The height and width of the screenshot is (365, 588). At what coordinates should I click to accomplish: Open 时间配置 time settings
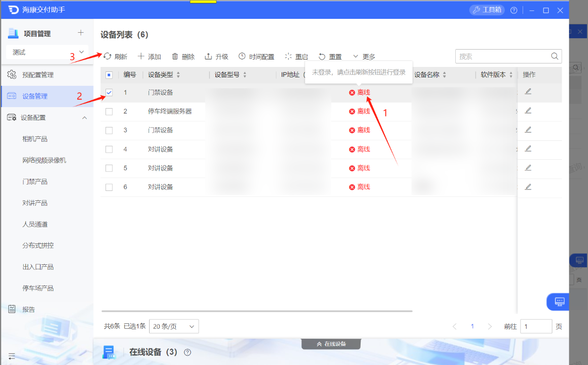click(x=257, y=57)
